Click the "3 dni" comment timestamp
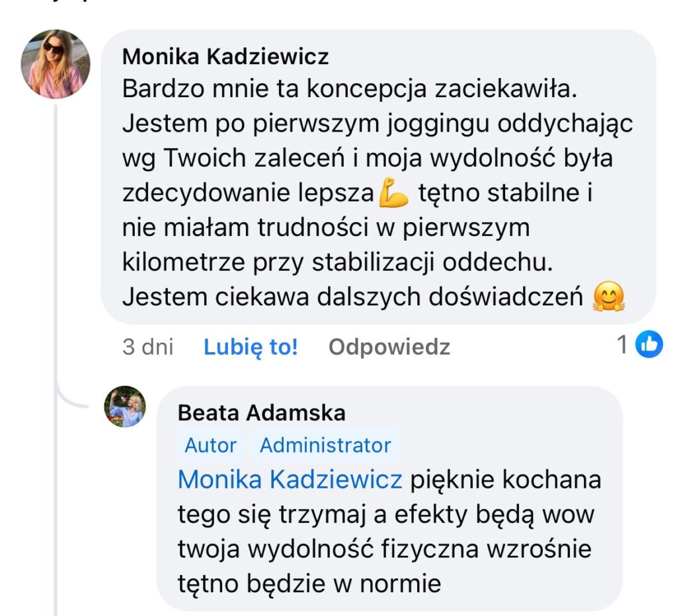This screenshot has width=677, height=616. pos(148,347)
